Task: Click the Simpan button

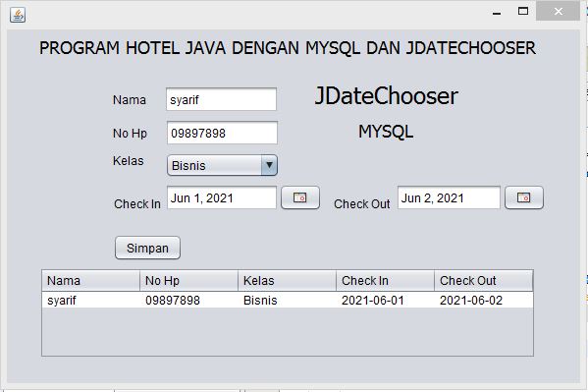Action: tap(147, 248)
